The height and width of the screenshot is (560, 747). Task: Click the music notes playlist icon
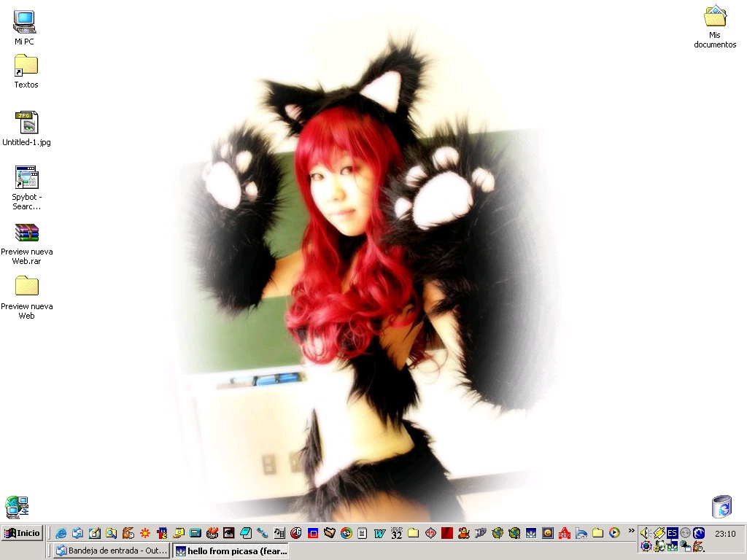[x=279, y=533]
